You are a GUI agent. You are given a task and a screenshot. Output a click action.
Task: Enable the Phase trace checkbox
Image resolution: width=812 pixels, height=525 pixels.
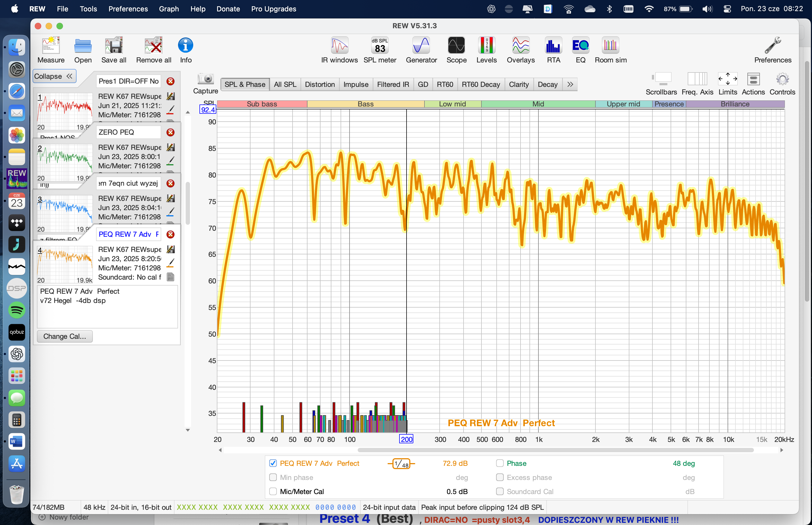(500, 463)
